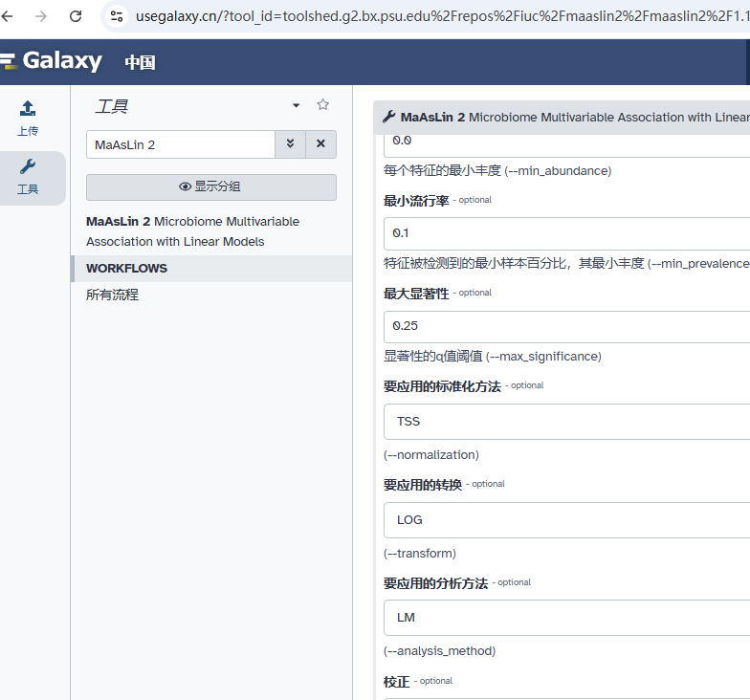Viewport: 750px width, 700px height.
Task: Click the min abundance field showing 0.0
Action: pyautogui.click(x=566, y=143)
